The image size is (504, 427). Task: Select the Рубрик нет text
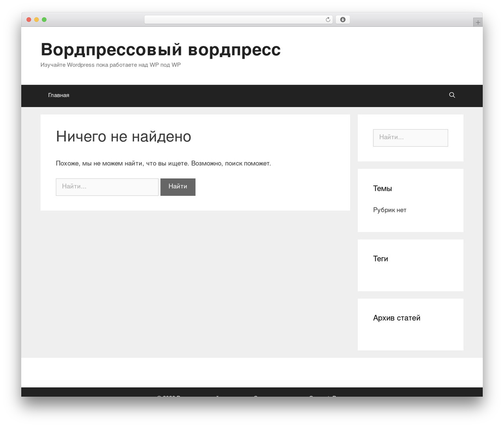point(390,210)
